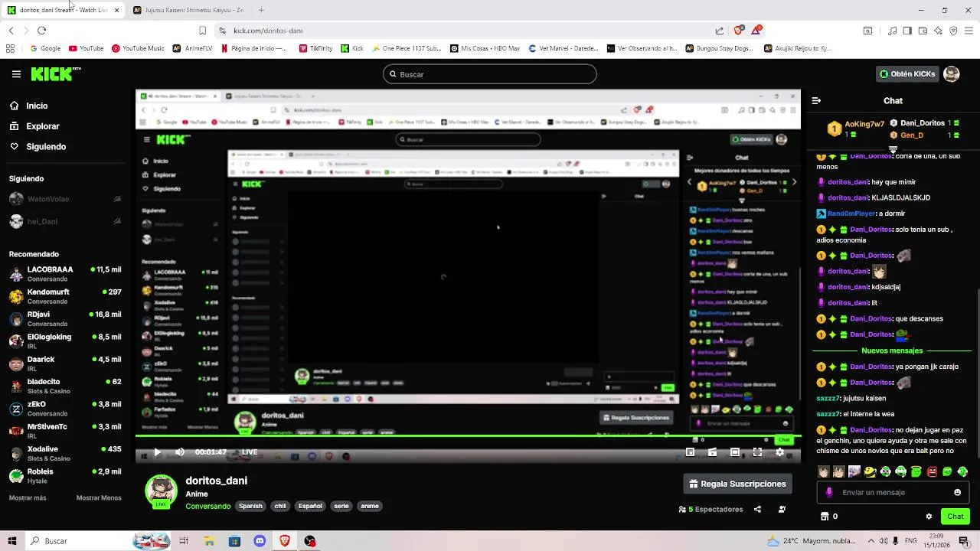Open the Brave Shields icon
The width and height of the screenshot is (980, 551).
738,31
